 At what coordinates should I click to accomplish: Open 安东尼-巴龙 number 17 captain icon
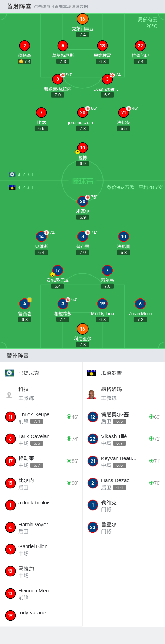(57, 270)
